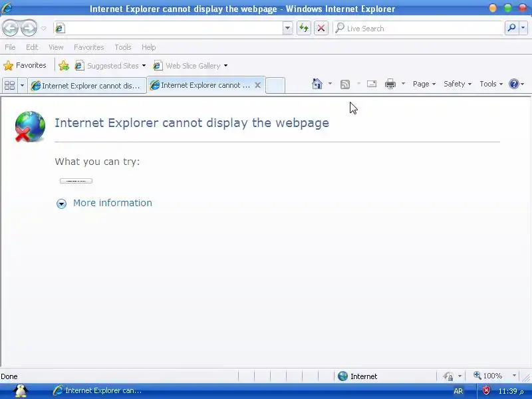Open the Favorites center star button
The height and width of the screenshot is (399, 532).
tap(25, 65)
